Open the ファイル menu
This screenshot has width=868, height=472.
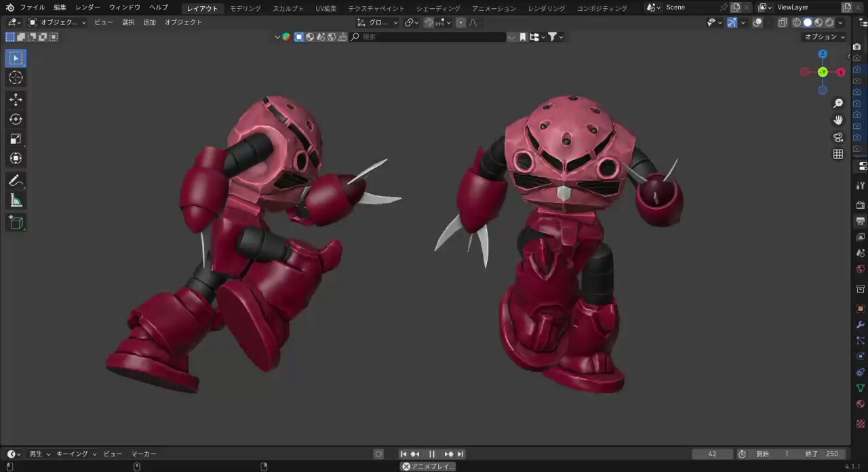32,7
